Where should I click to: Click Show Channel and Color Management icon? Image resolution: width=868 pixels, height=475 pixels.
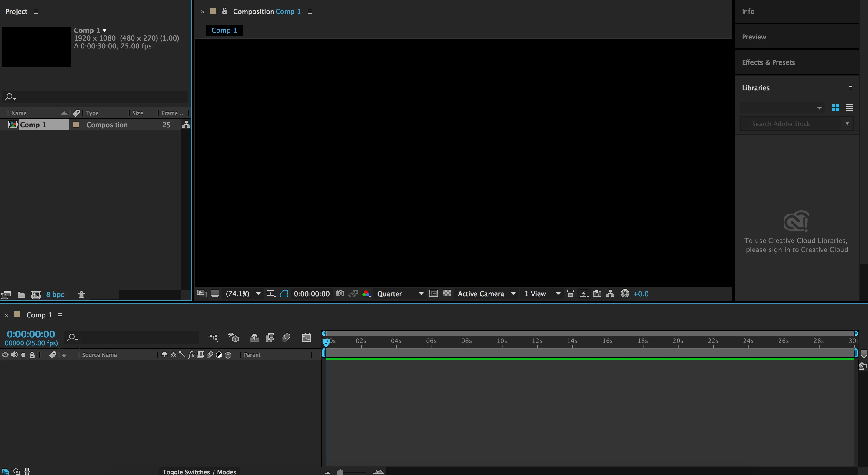click(x=366, y=294)
